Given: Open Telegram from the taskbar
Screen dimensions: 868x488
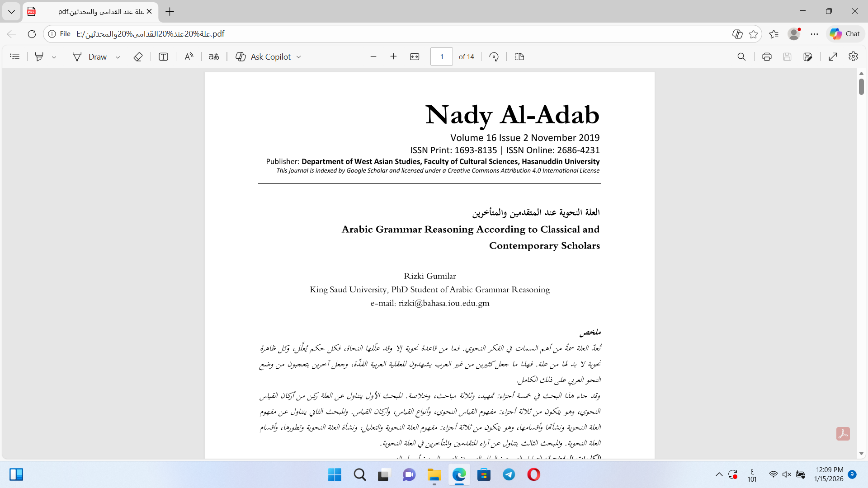Looking at the screenshot, I should pyautogui.click(x=509, y=474).
